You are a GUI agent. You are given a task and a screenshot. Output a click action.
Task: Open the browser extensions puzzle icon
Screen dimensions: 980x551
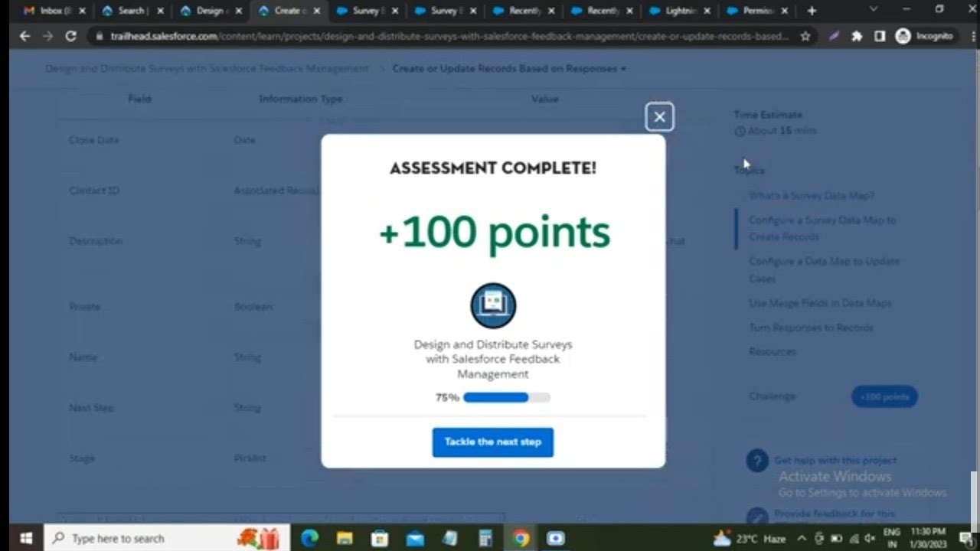click(857, 36)
